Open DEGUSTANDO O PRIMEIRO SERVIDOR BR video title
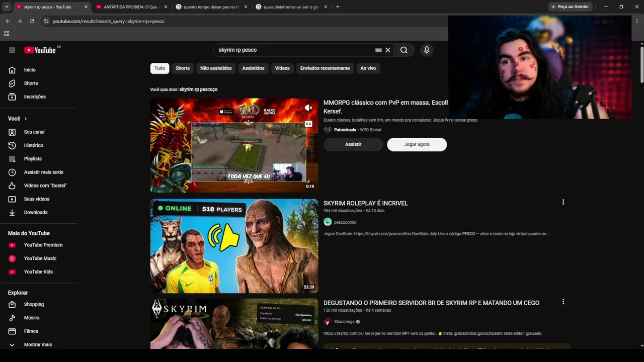Screen dimensions: 644x362 [431, 303]
